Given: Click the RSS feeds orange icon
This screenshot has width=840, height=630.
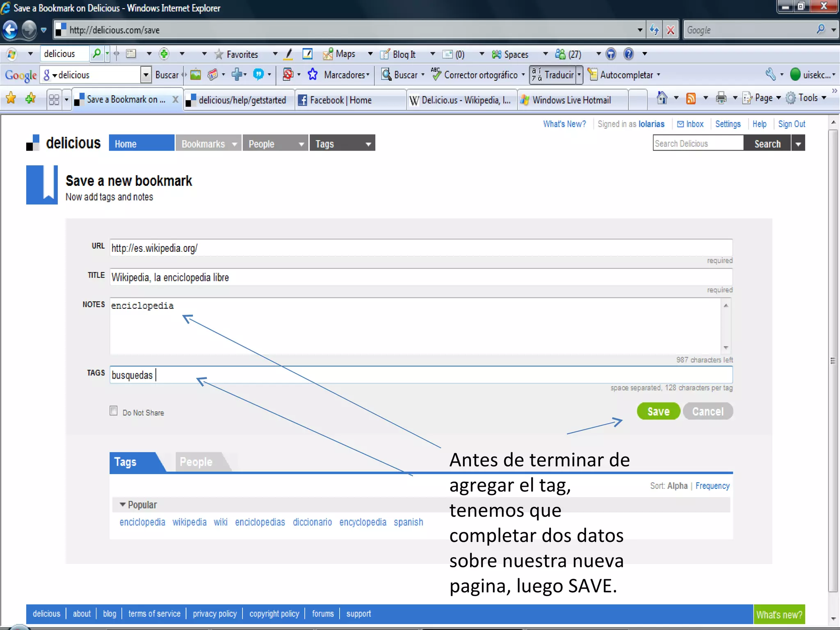Looking at the screenshot, I should coord(691,98).
